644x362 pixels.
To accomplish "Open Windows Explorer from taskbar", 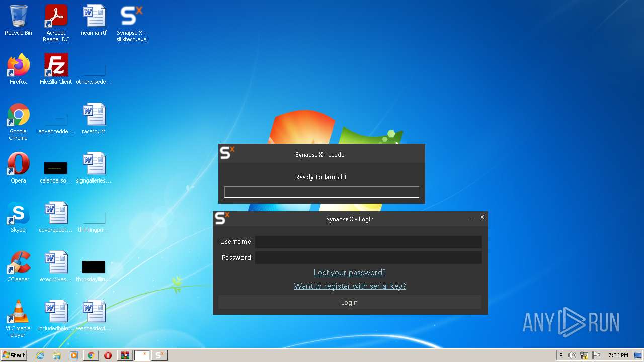I will click(57, 355).
